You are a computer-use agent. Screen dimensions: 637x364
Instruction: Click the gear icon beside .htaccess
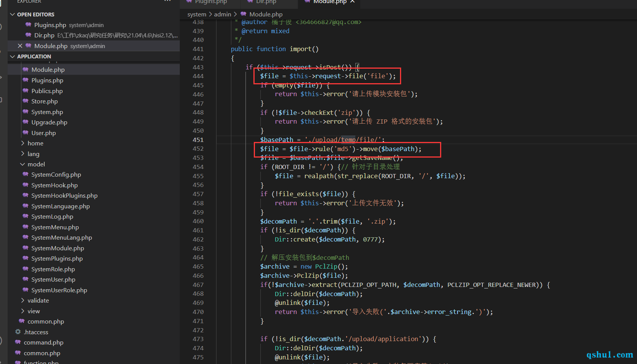pos(18,332)
